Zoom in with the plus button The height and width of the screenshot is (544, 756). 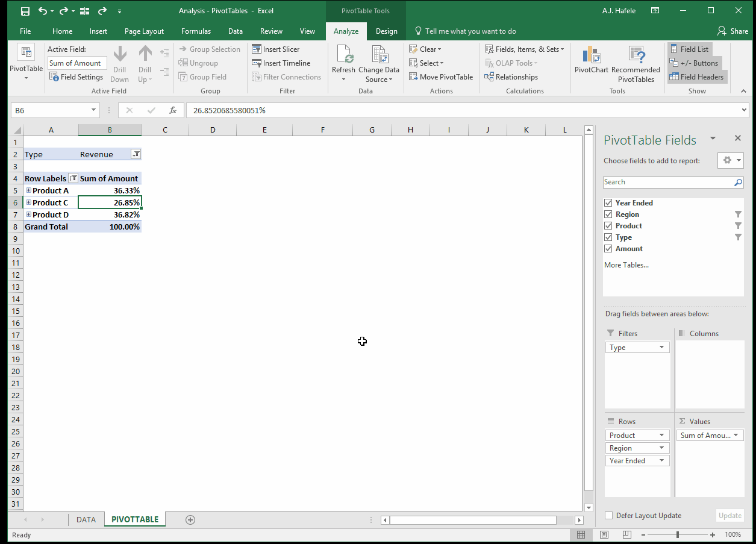[713, 535]
